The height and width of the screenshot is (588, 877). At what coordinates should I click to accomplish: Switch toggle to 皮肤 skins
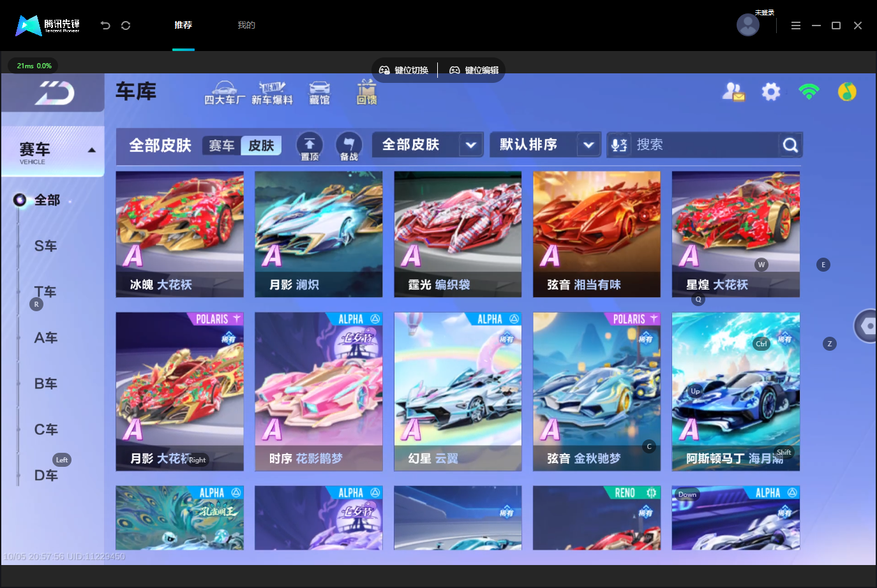pos(261,145)
